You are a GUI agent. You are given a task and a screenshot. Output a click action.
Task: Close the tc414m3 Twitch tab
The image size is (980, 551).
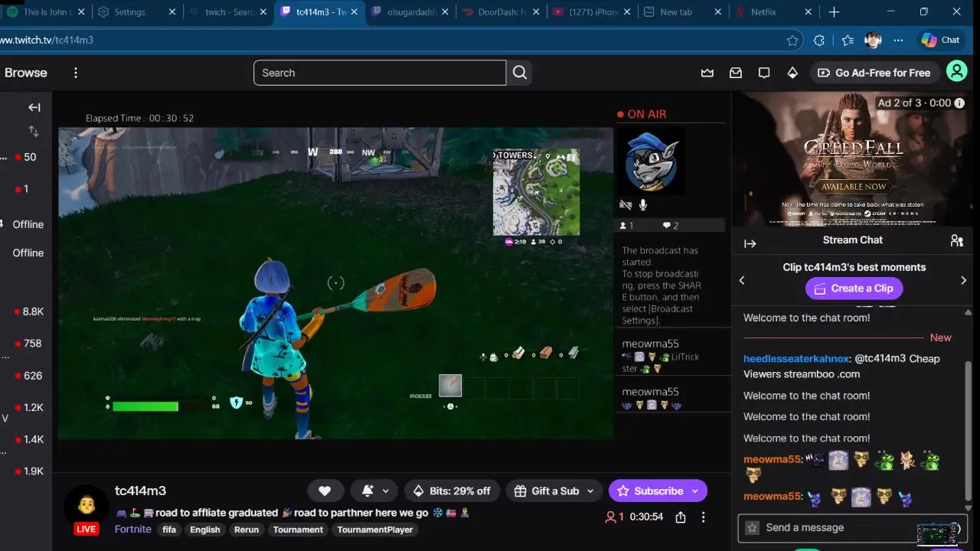coord(354,12)
